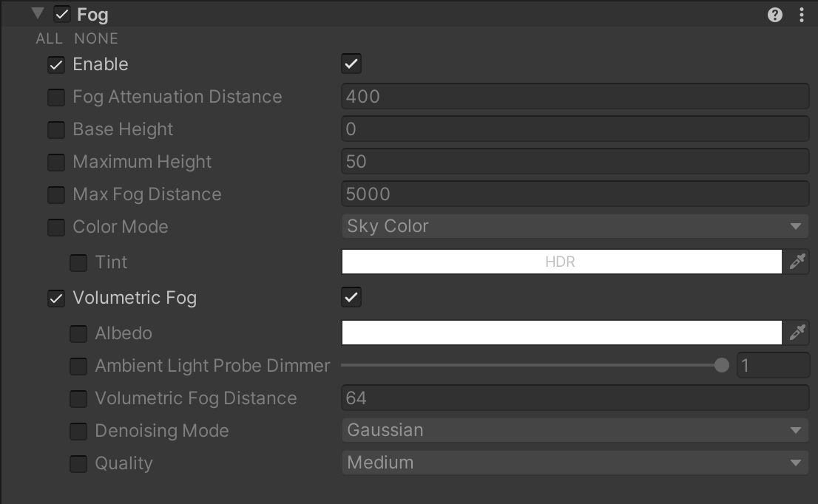Toggle the Fog component header checkbox
The image size is (818, 504).
click(x=62, y=13)
